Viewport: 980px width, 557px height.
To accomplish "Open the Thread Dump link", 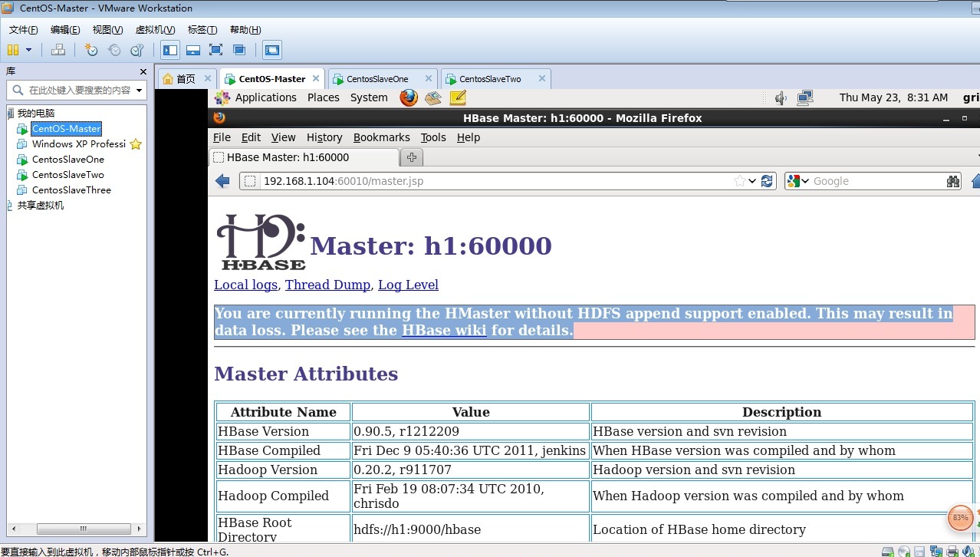I will pos(327,285).
